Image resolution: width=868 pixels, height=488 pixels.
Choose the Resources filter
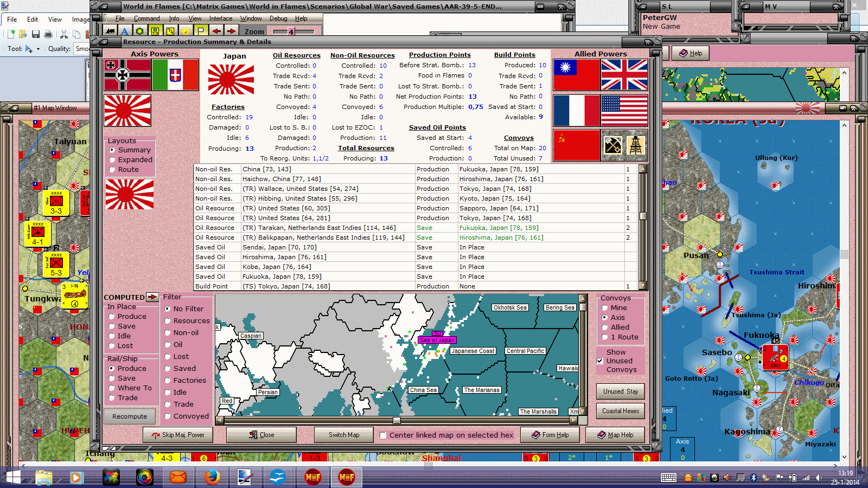pyautogui.click(x=187, y=321)
